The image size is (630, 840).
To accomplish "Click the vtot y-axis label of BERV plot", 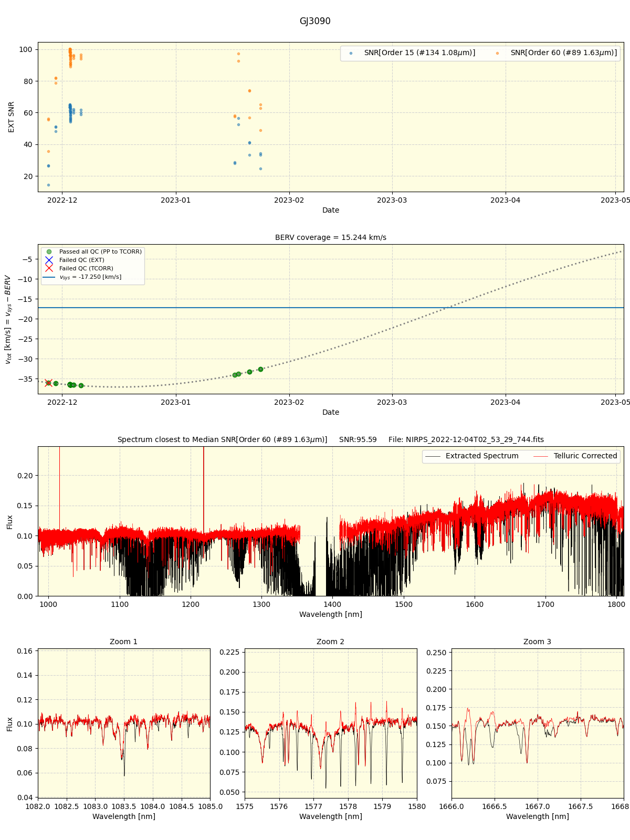I will pos(7,319).
